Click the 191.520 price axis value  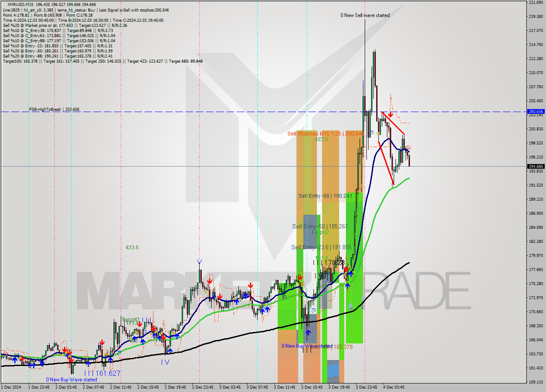(x=536, y=185)
